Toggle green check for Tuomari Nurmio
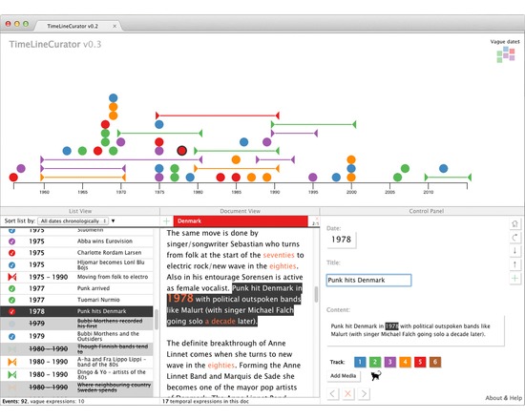Image resolution: width=525 pixels, height=420 pixels. click(x=11, y=300)
